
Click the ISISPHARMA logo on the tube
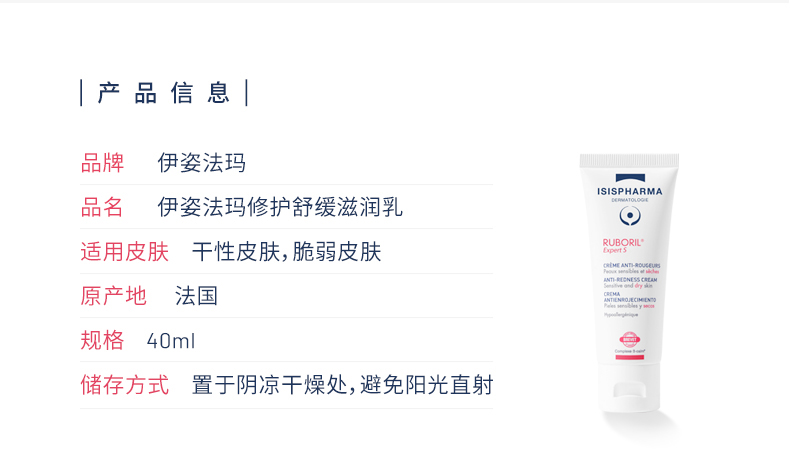(x=630, y=191)
